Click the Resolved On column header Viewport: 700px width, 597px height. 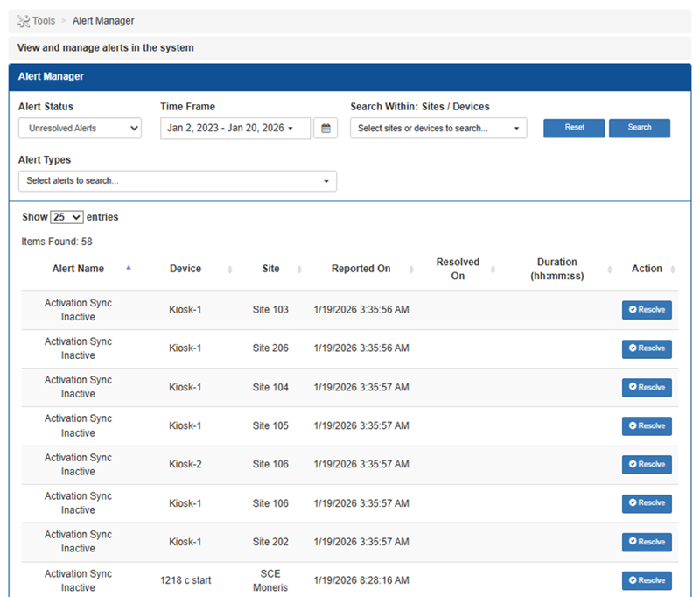pyautogui.click(x=458, y=269)
